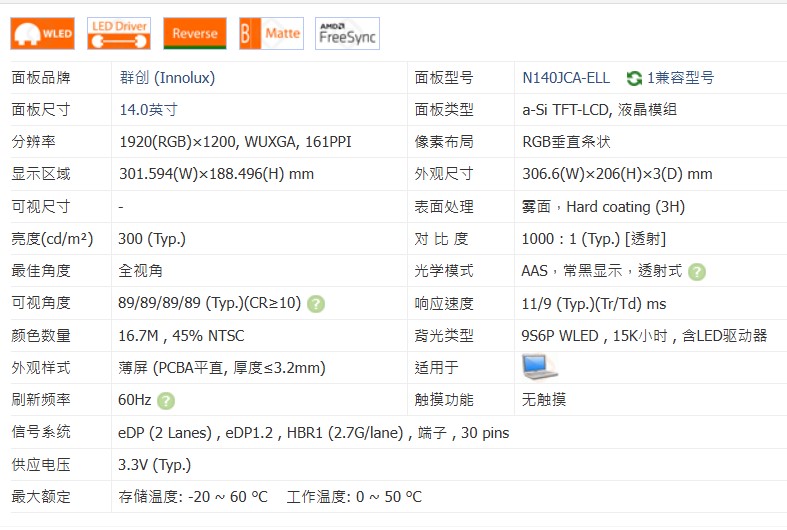Select the brightness value 300 (Typ.)
This screenshot has width=787, height=530.
click(x=152, y=239)
